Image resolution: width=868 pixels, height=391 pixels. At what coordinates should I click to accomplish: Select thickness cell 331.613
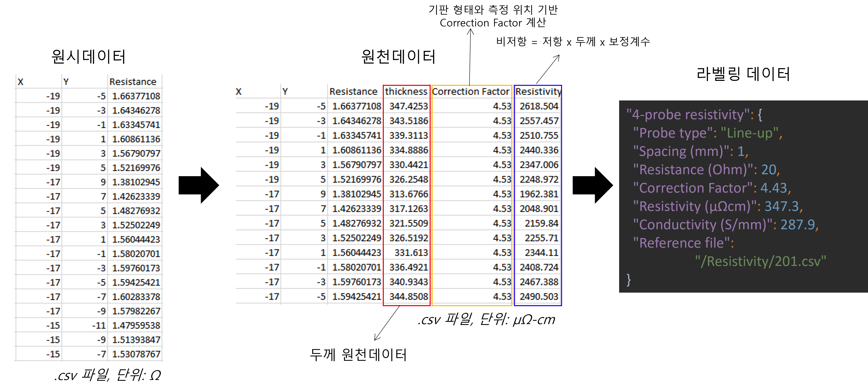[x=411, y=253]
